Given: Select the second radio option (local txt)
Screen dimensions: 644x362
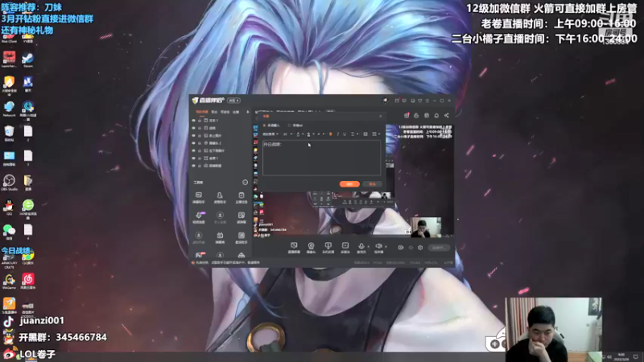Looking at the screenshot, I should tap(290, 125).
